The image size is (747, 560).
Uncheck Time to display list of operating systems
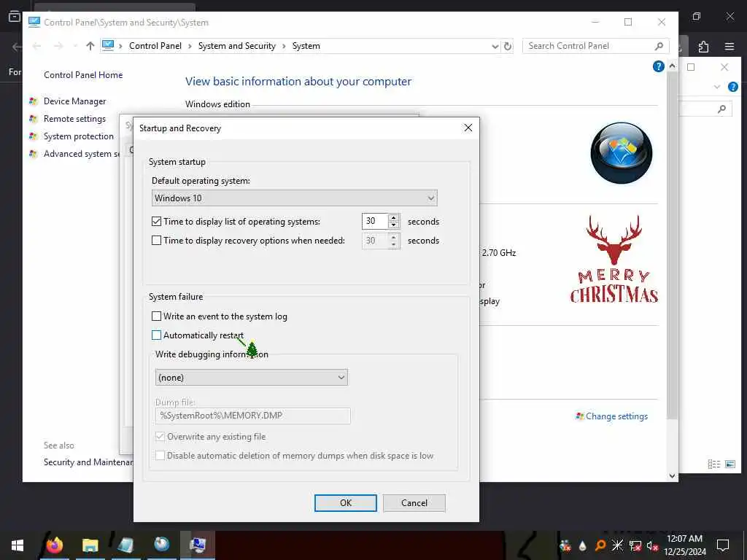tap(156, 222)
